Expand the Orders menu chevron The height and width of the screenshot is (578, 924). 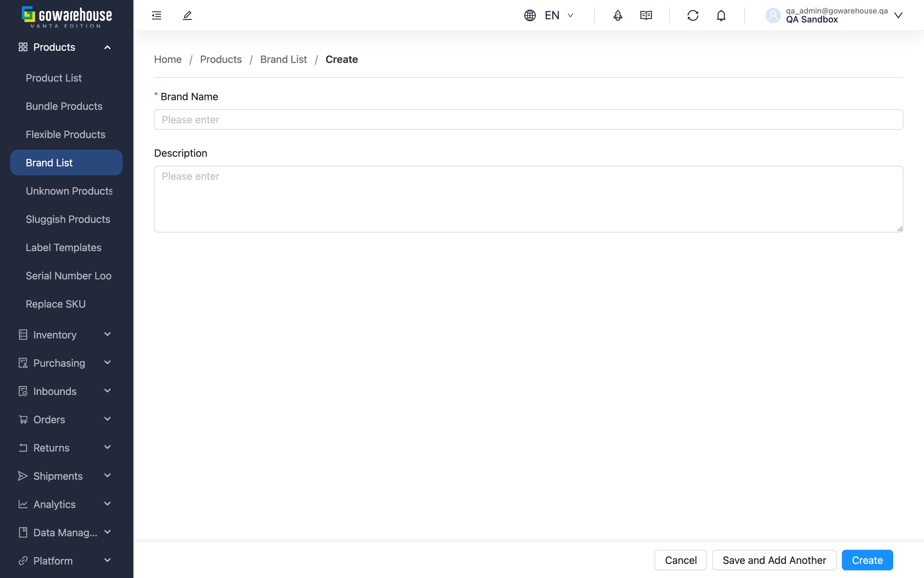point(108,419)
